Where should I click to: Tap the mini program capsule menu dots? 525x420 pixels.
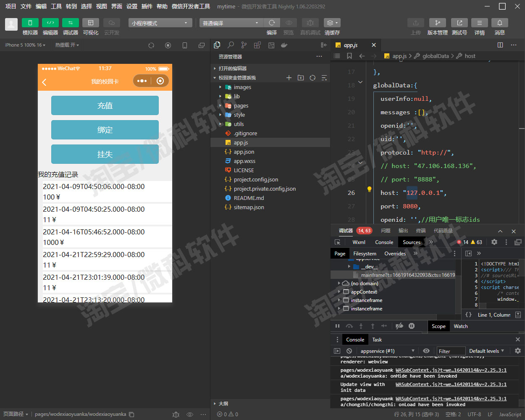click(x=142, y=81)
